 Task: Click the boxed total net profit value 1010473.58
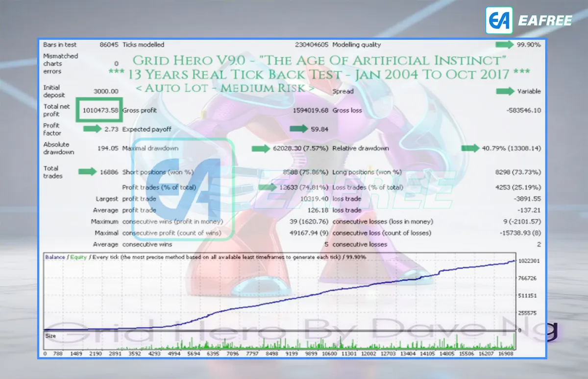coord(99,110)
